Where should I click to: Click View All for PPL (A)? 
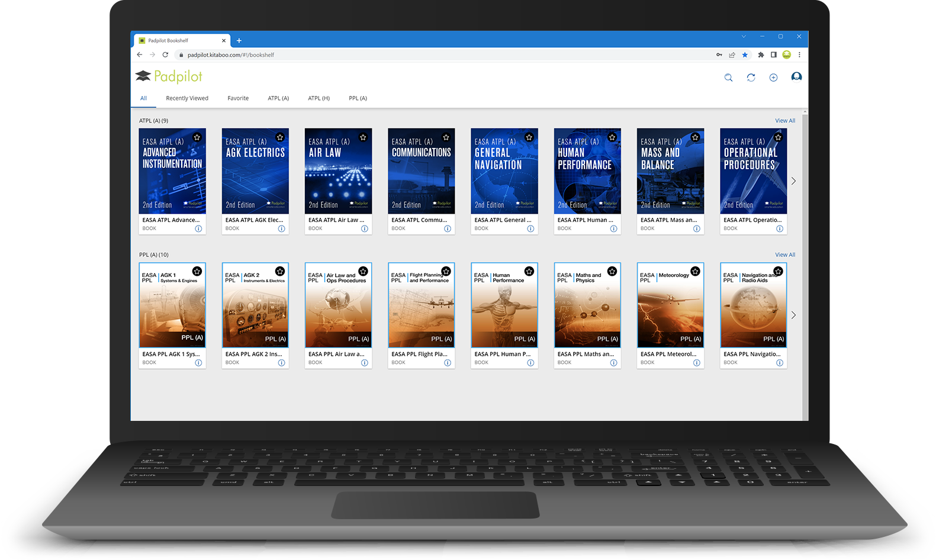785,255
